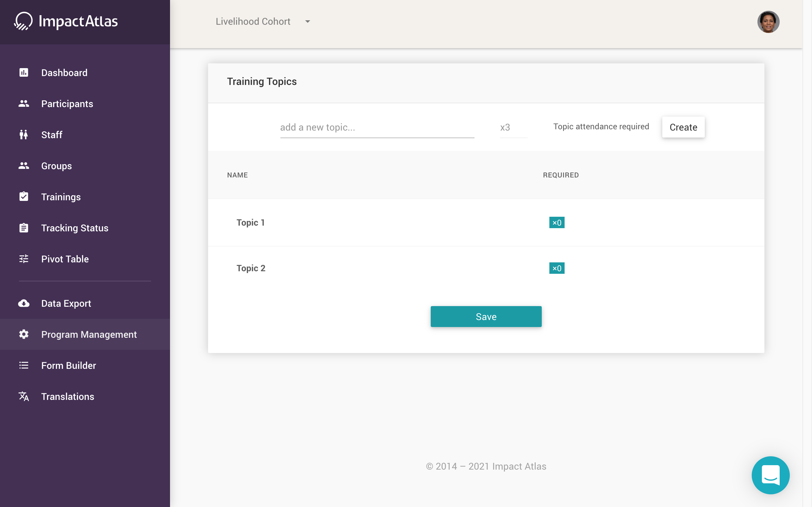Screen dimensions: 812x507
Task: Click the Data Export cloud icon
Action: pyautogui.click(x=23, y=304)
